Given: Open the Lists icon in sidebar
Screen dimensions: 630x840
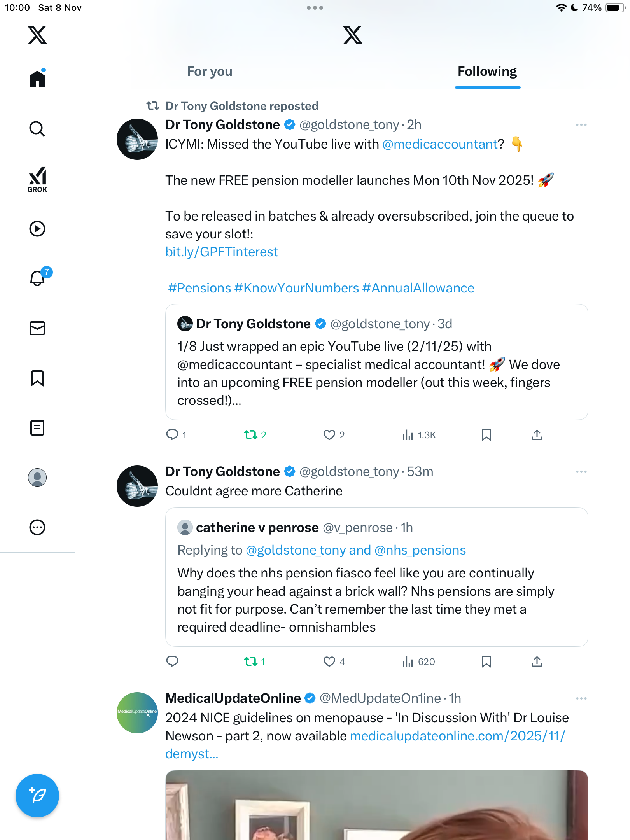Looking at the screenshot, I should 37,428.
